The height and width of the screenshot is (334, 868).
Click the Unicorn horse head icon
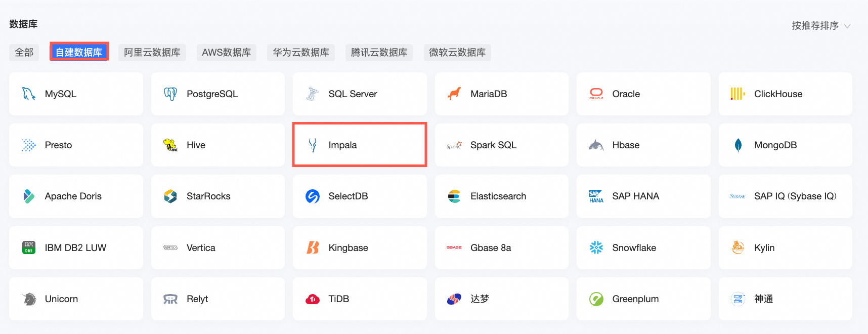tap(29, 299)
